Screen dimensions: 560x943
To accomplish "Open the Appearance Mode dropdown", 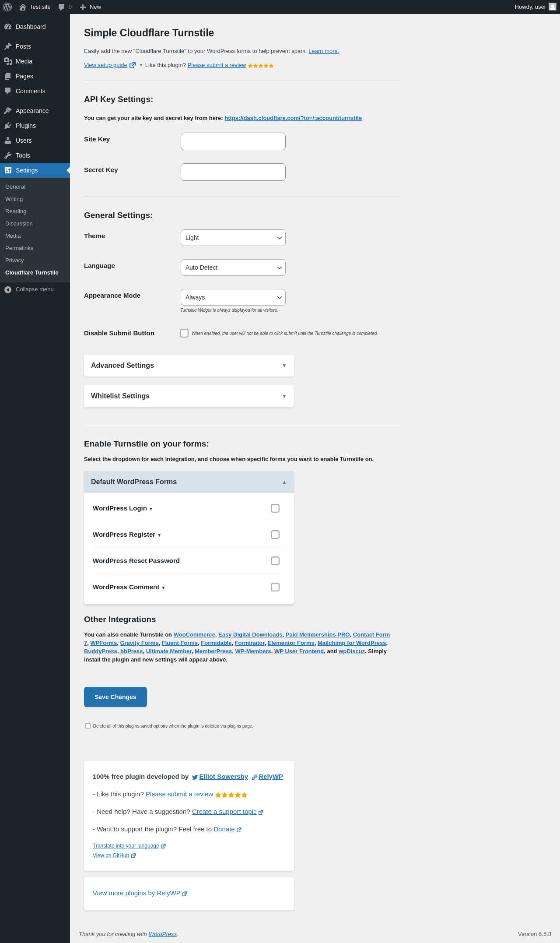I will [233, 297].
